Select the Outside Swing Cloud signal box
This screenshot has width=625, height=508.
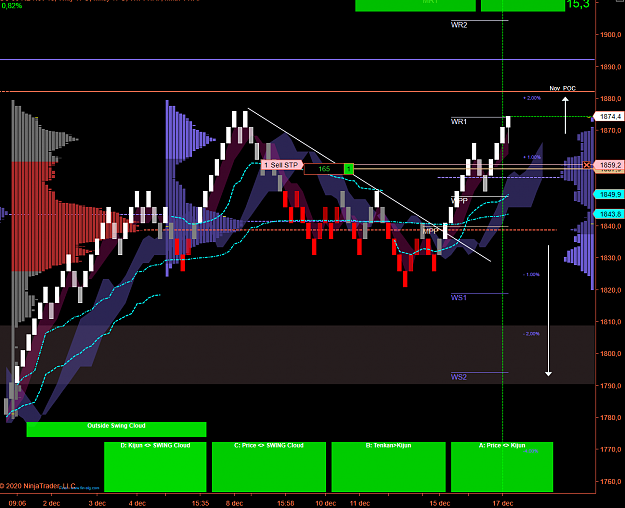tap(116, 429)
